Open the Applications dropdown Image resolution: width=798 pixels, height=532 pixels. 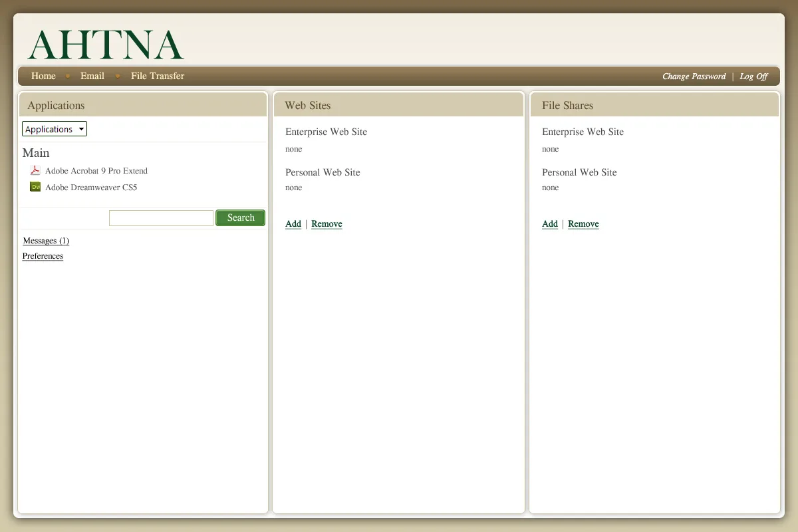click(x=55, y=129)
